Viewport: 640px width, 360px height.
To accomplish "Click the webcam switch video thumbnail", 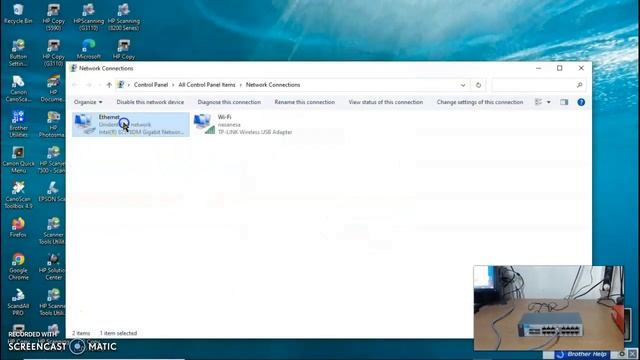I will click(549, 308).
